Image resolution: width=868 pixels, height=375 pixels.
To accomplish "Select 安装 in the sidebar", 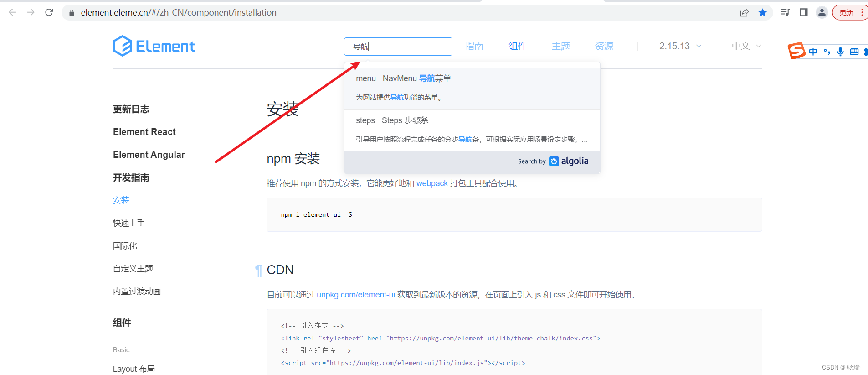I will [121, 200].
